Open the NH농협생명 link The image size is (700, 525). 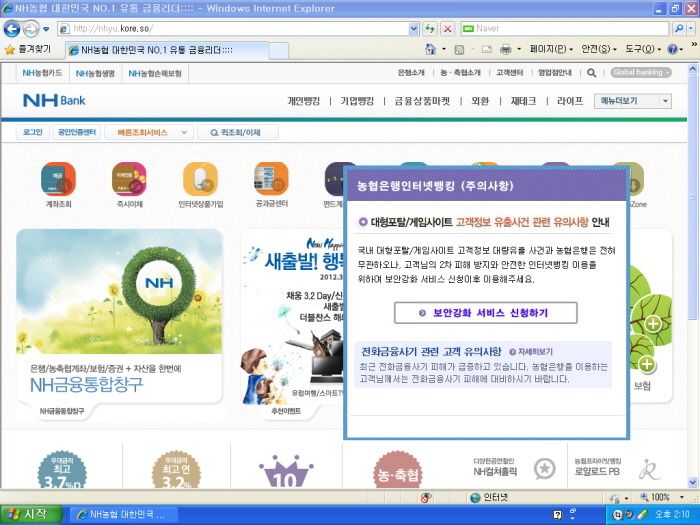(x=95, y=73)
